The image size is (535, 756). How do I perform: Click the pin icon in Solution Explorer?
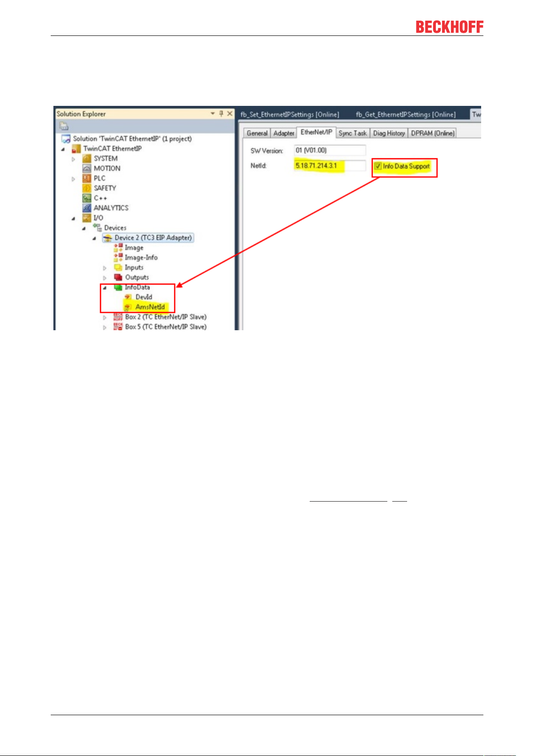tap(221, 114)
